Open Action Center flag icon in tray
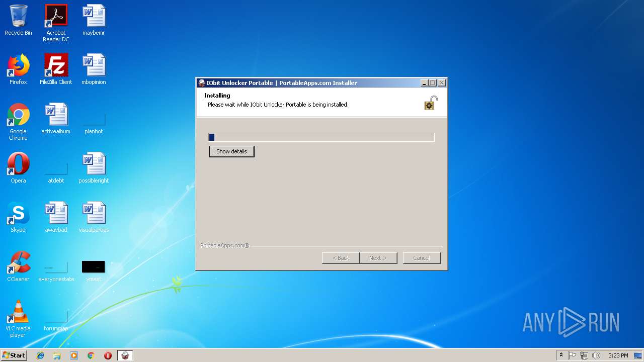The height and width of the screenshot is (362, 644). click(x=572, y=355)
